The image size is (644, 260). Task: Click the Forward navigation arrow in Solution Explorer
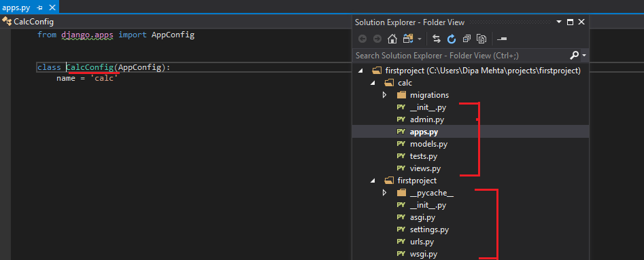coord(377,39)
